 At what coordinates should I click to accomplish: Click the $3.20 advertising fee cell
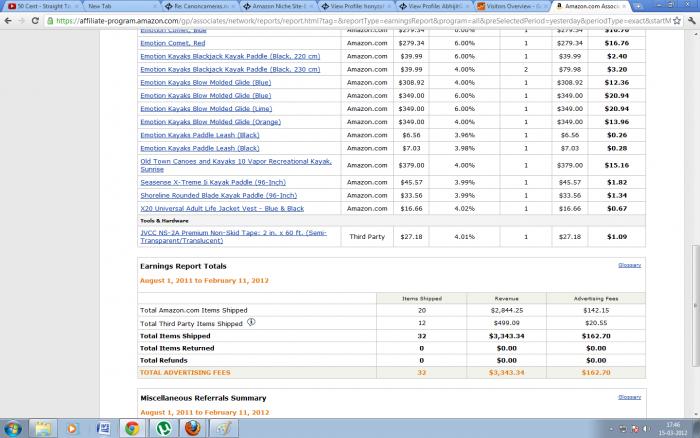[617, 69]
